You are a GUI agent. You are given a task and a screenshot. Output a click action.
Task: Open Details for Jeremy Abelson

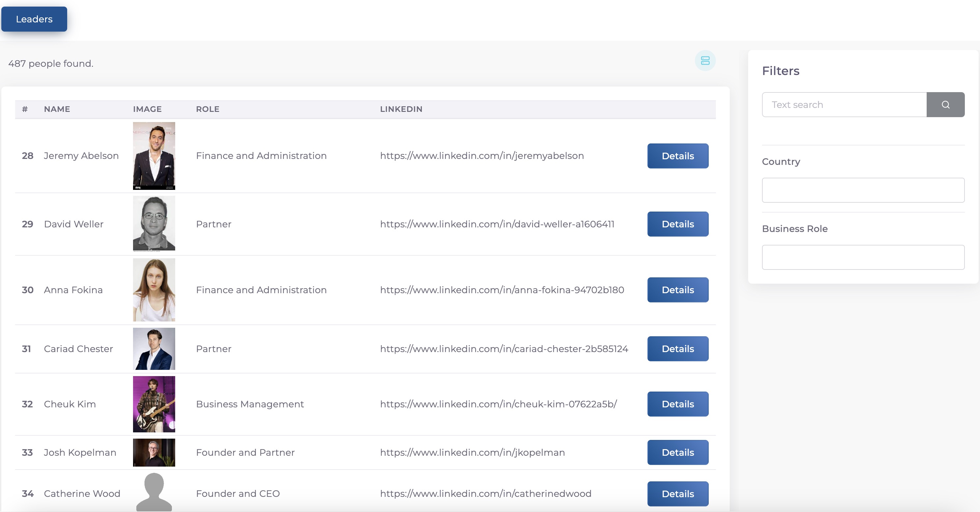678,156
